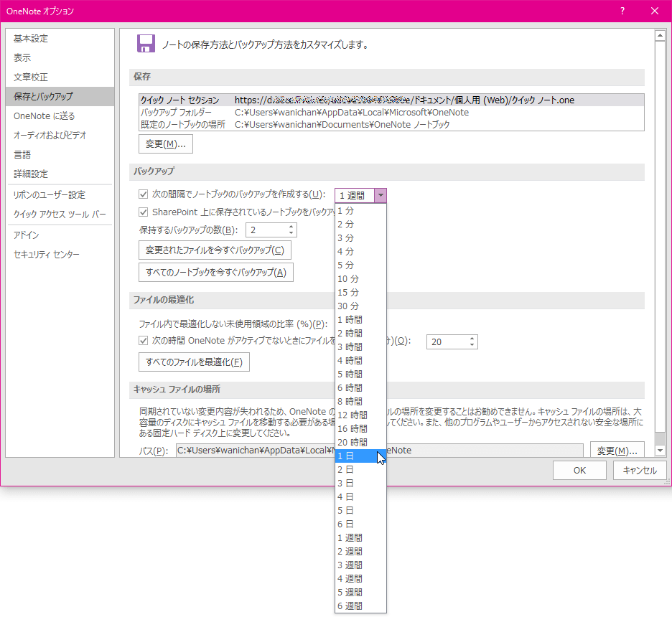Close the OneNote オプション dialog
The height and width of the screenshot is (617, 672).
(655, 11)
